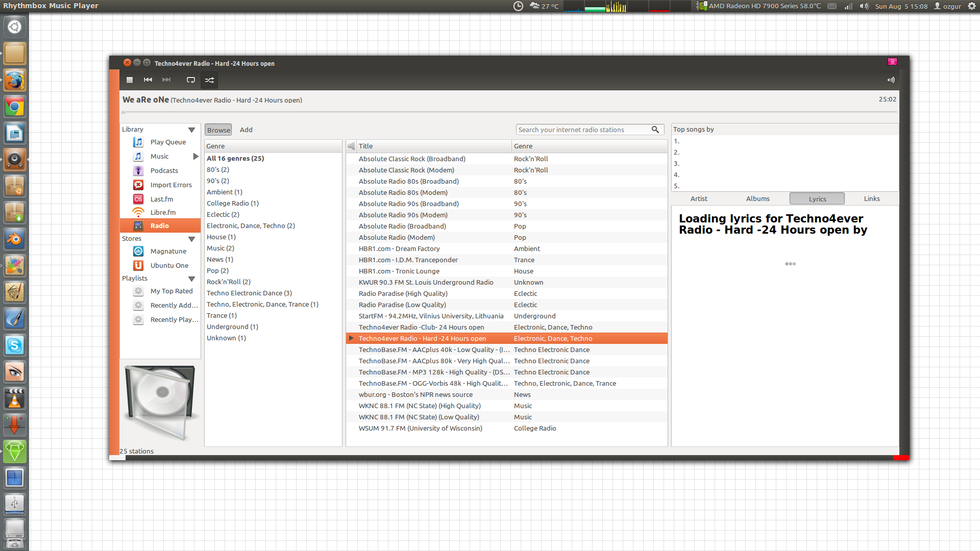Open VLC media player from the launcher

click(14, 399)
